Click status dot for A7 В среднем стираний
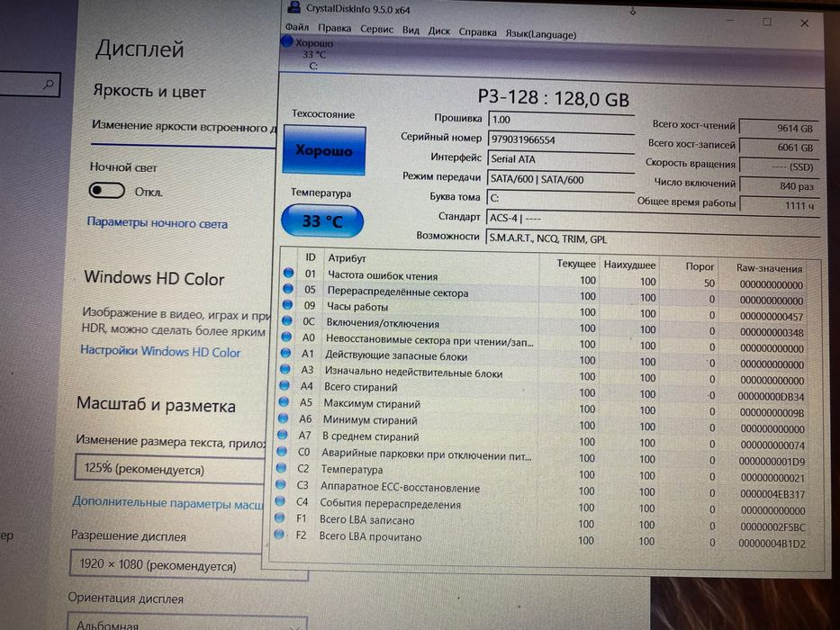Viewport: 840px width, 630px height. pos(283,435)
